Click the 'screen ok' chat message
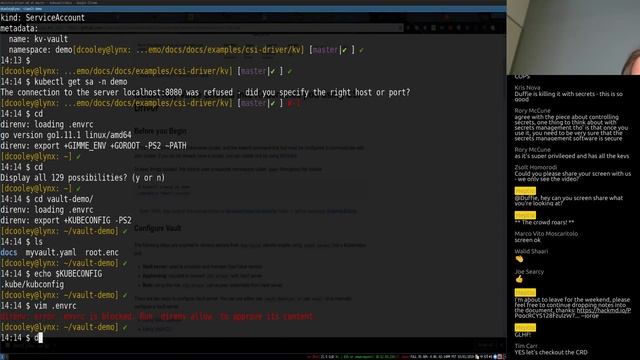The width and height of the screenshot is (640, 360). pyautogui.click(x=527, y=240)
